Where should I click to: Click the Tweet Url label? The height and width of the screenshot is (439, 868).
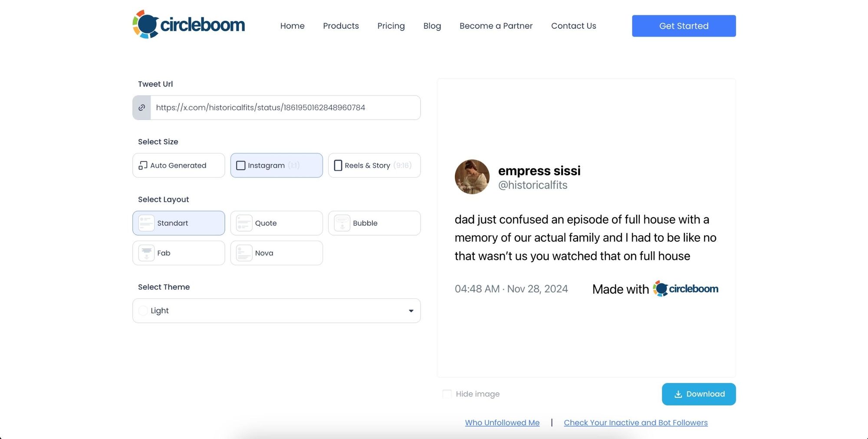(x=155, y=84)
